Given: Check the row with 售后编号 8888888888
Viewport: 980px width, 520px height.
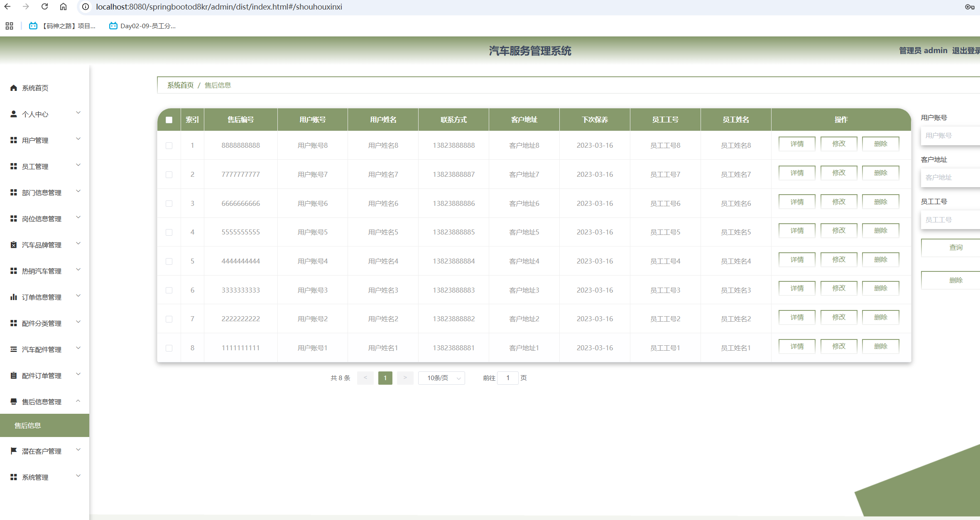Looking at the screenshot, I should click(169, 146).
